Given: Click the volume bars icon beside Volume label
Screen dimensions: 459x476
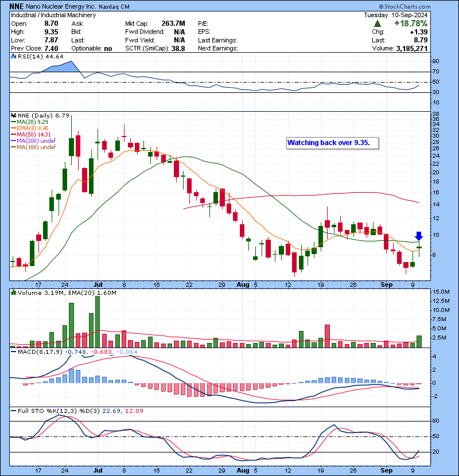Looking at the screenshot, I should click(14, 292).
